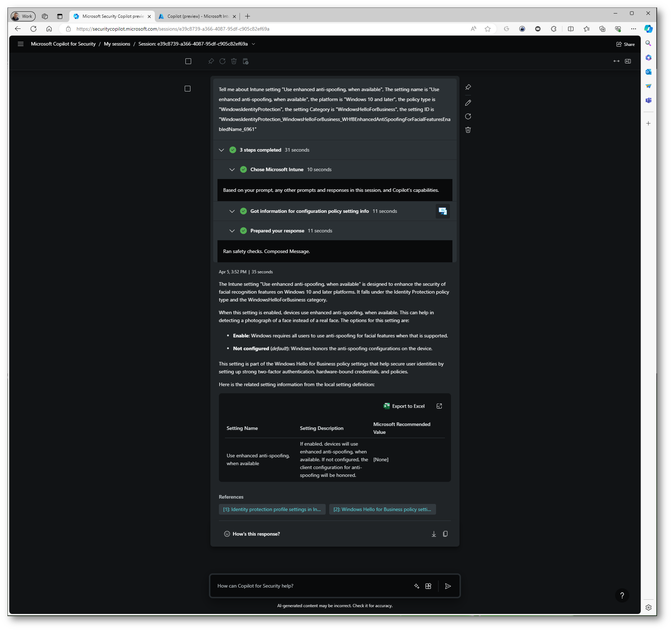672x631 pixels.
Task: Open the Teams icon in Edge sidebar
Action: click(649, 100)
